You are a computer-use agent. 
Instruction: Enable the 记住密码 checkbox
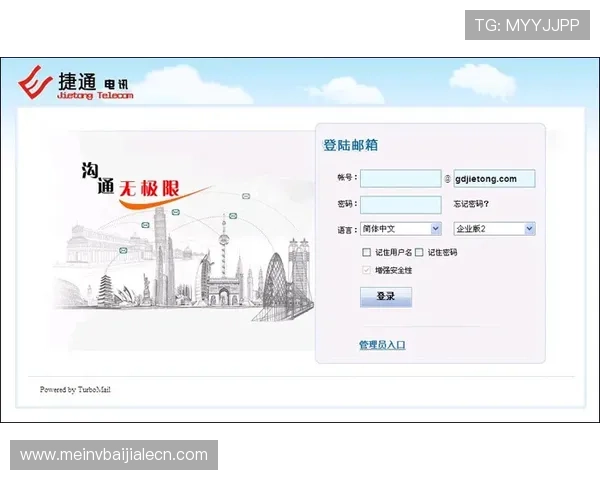pyautogui.click(x=419, y=252)
